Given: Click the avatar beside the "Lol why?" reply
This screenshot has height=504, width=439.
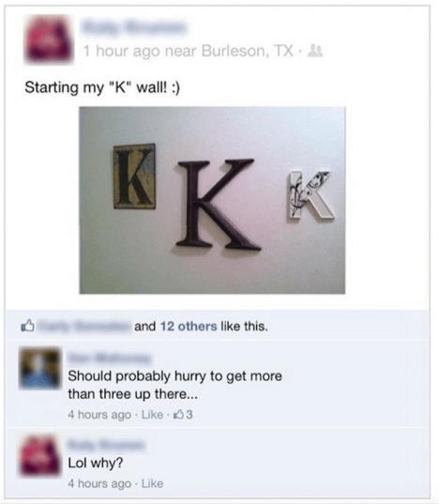Looking at the screenshot, I should 39,455.
